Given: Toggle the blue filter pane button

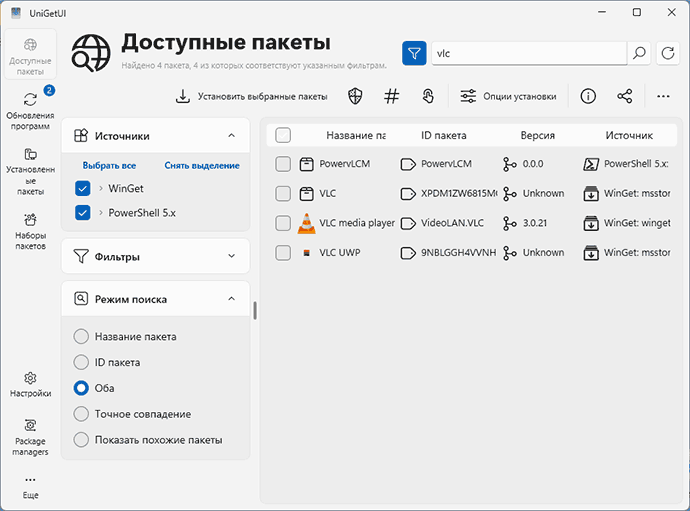Looking at the screenshot, I should (414, 53).
